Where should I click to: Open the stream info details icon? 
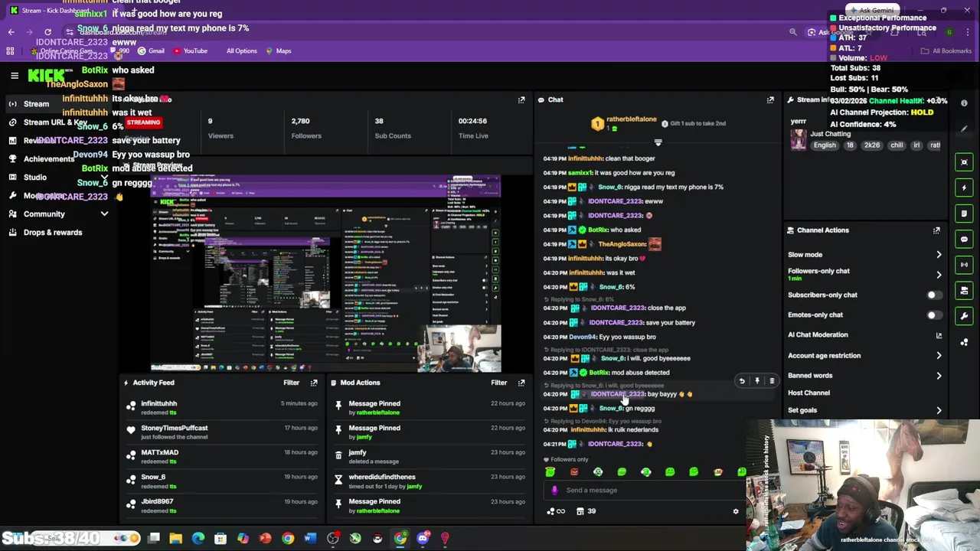click(964, 103)
